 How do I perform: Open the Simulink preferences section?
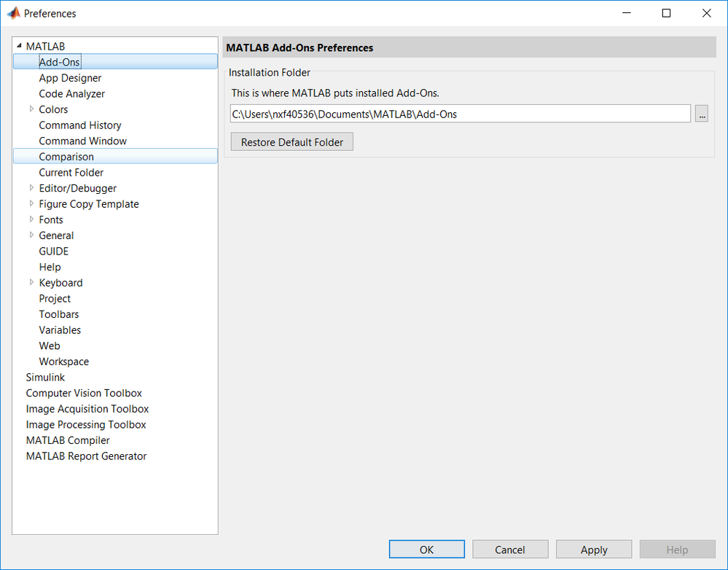(45, 378)
